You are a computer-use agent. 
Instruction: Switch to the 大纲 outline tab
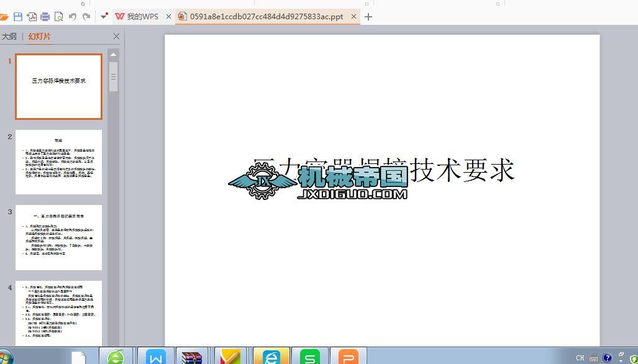point(9,36)
